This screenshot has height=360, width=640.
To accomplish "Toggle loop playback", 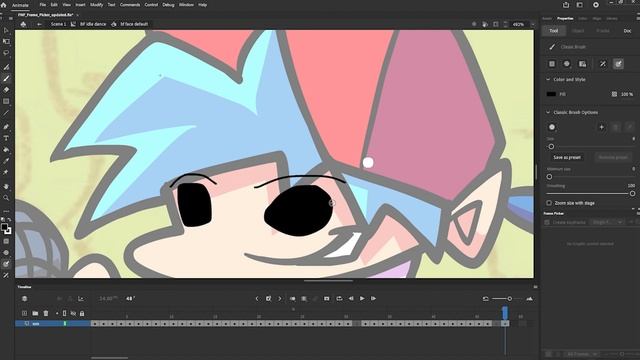I will pyautogui.click(x=339, y=298).
